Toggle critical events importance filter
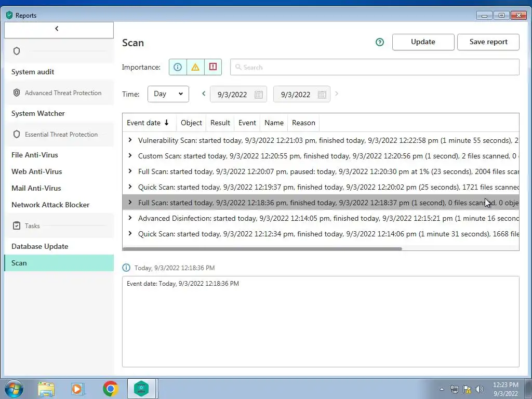532x399 pixels. (x=213, y=67)
